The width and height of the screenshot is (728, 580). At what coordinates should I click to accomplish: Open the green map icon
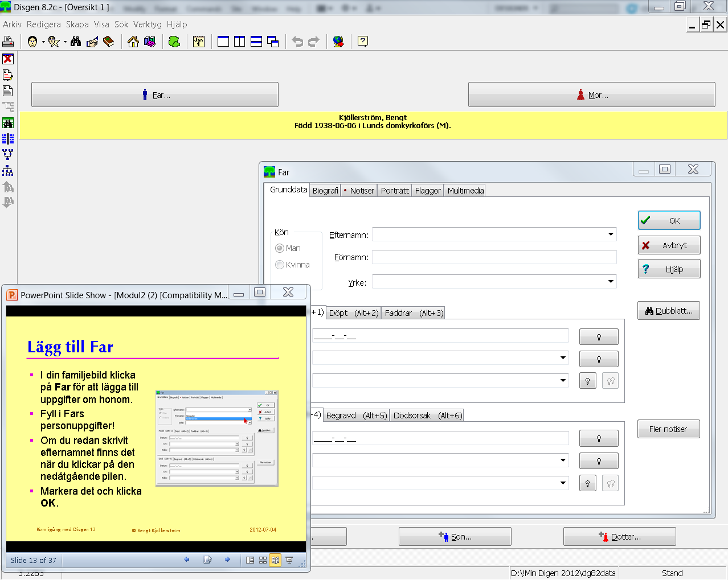(x=175, y=42)
